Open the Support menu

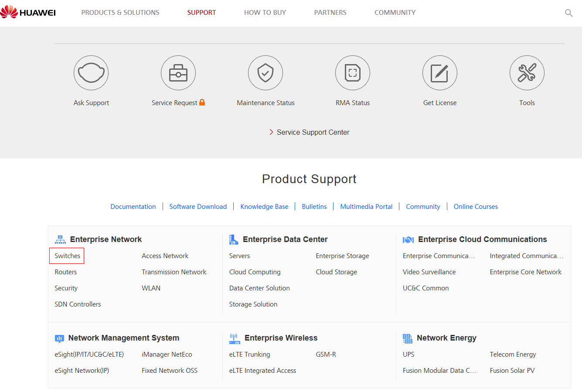pyautogui.click(x=201, y=13)
